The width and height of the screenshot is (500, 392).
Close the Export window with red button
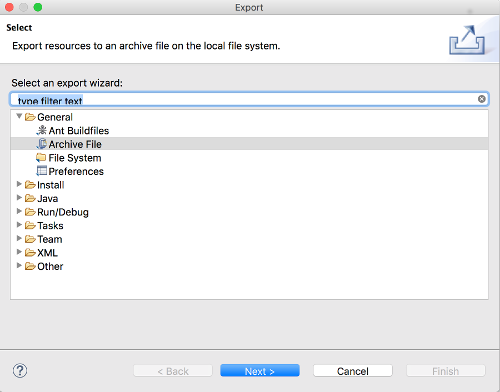[9, 7]
